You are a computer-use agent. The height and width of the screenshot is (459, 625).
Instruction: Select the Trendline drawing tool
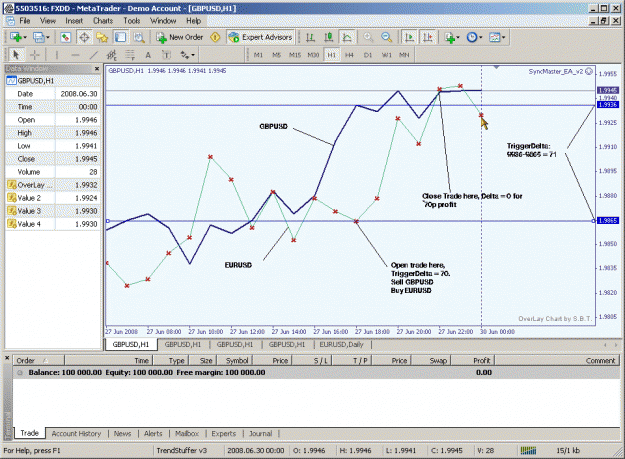(x=93, y=55)
